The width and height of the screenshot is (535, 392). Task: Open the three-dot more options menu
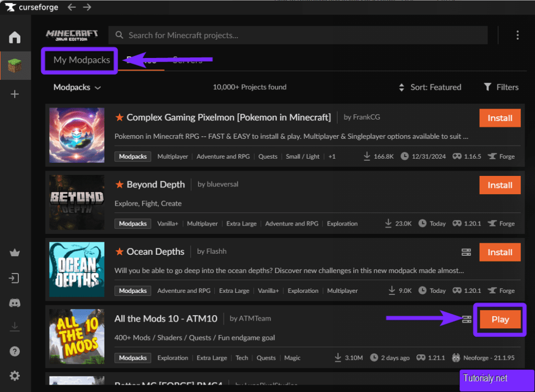click(517, 35)
